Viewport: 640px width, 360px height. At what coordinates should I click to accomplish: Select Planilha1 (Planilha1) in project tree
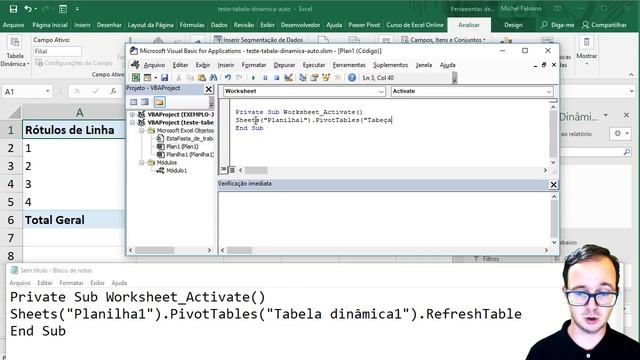(185, 155)
